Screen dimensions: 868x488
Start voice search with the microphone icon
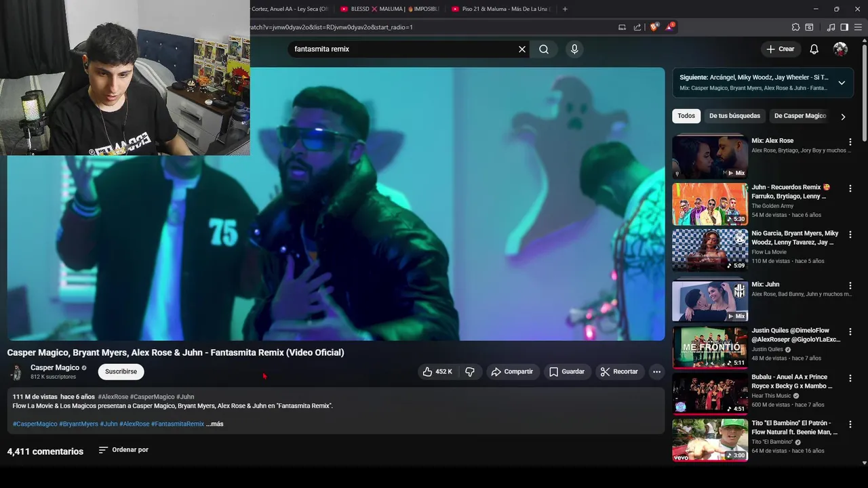pos(574,49)
